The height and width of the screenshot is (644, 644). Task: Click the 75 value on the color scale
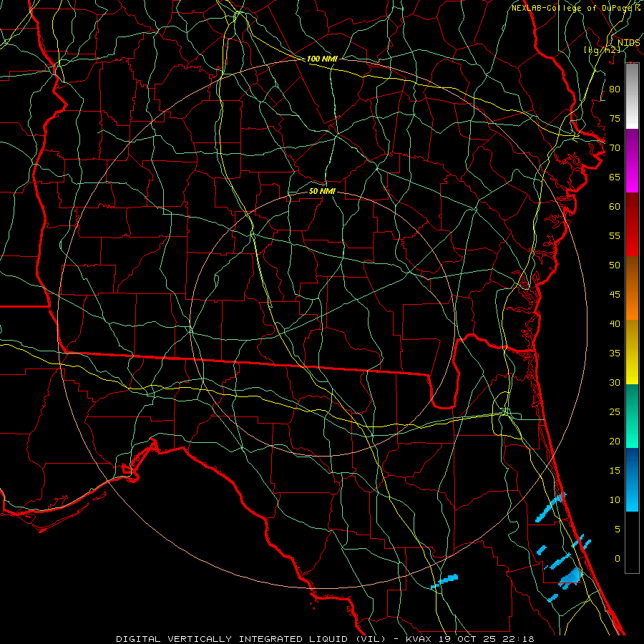tap(615, 118)
